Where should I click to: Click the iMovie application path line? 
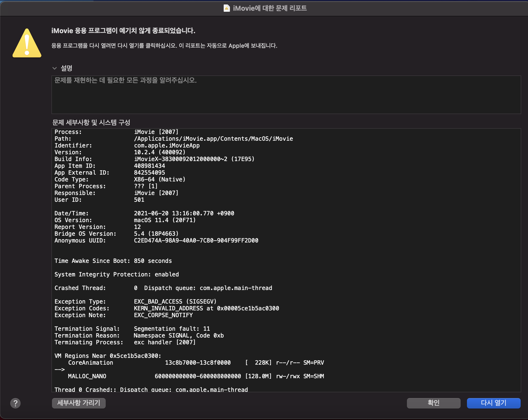pyautogui.click(x=213, y=139)
